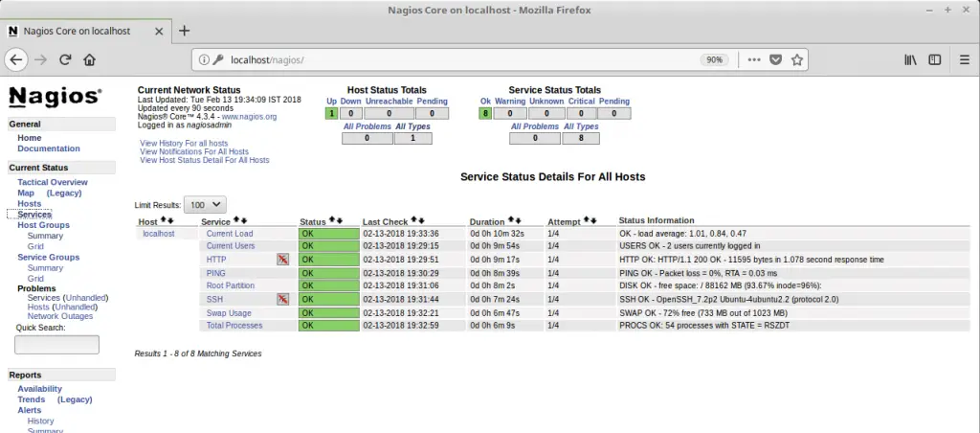
Task: Save page to Pocket
Action: point(775,60)
